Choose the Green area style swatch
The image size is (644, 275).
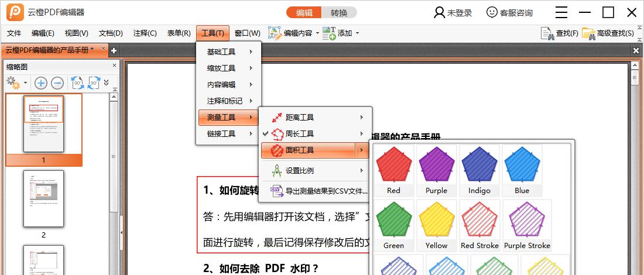coord(394,225)
